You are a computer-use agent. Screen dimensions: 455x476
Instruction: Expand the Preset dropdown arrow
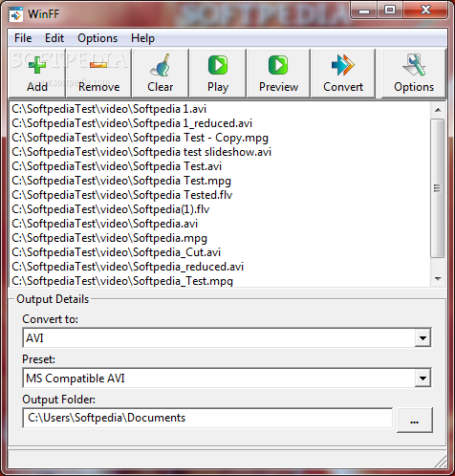tap(422, 379)
